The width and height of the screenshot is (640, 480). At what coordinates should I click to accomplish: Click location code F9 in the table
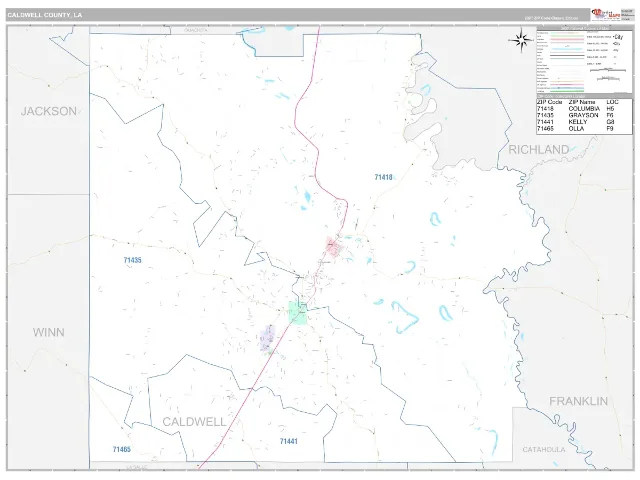coord(610,129)
